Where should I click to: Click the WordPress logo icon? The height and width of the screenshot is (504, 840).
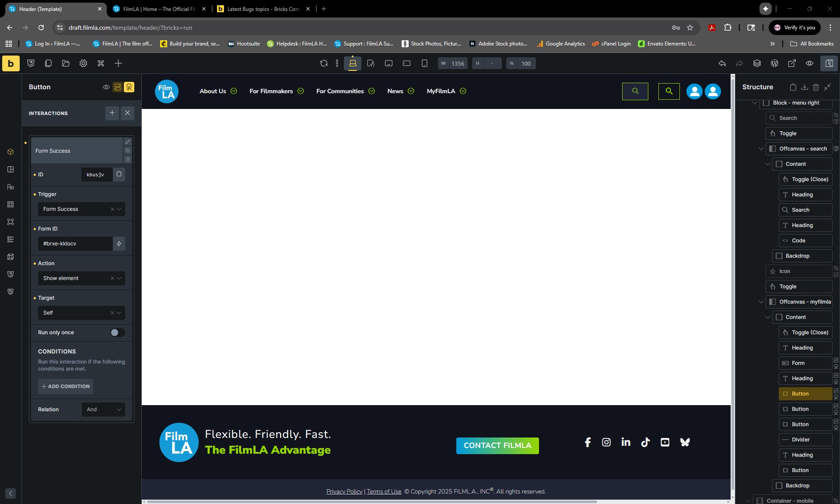coord(774,63)
